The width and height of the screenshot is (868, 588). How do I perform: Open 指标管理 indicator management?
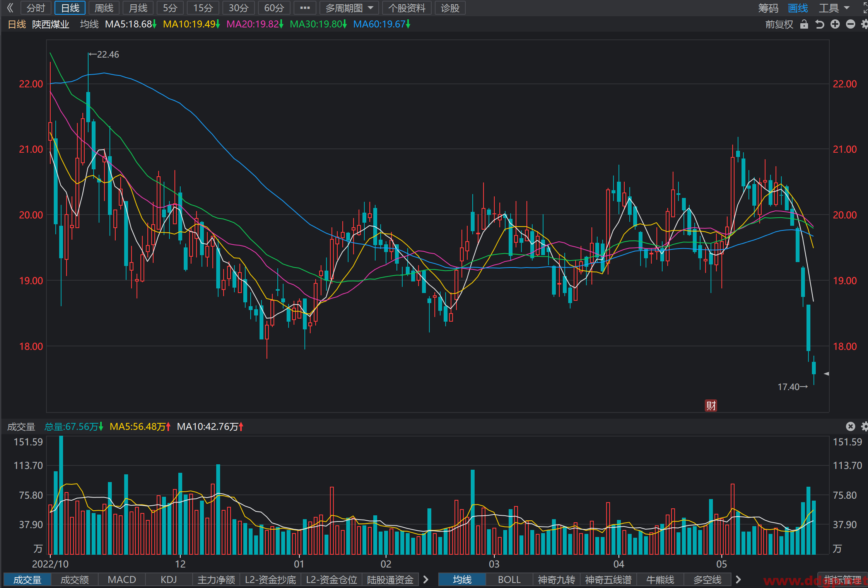(843, 580)
